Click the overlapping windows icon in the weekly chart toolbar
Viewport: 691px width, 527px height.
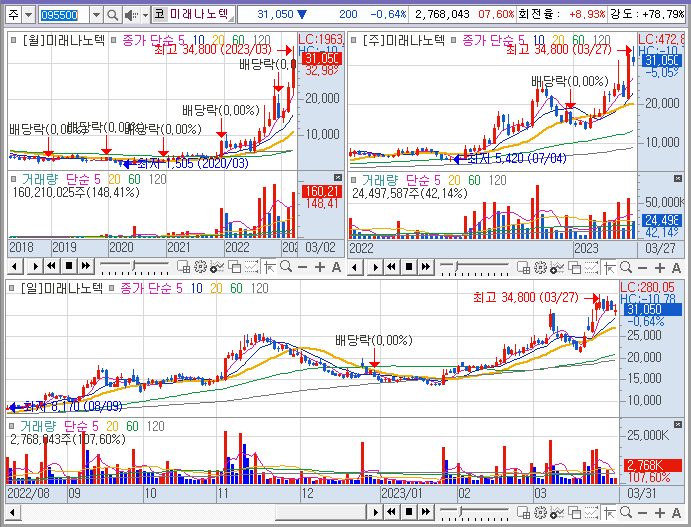574,267
